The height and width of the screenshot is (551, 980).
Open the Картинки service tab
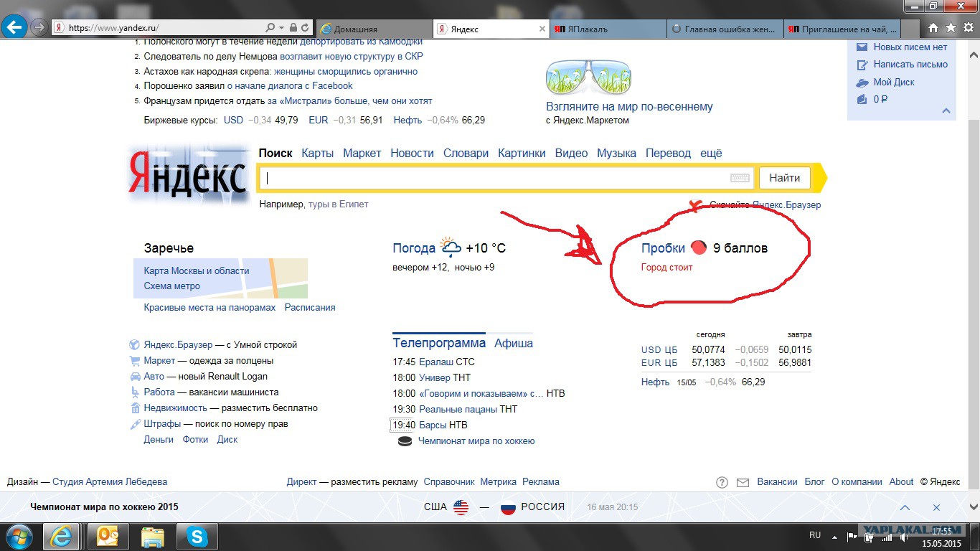coord(522,153)
